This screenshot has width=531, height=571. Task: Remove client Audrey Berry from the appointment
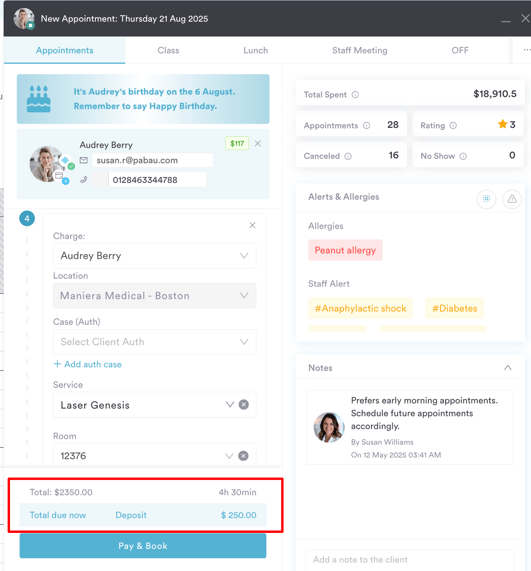tap(257, 143)
